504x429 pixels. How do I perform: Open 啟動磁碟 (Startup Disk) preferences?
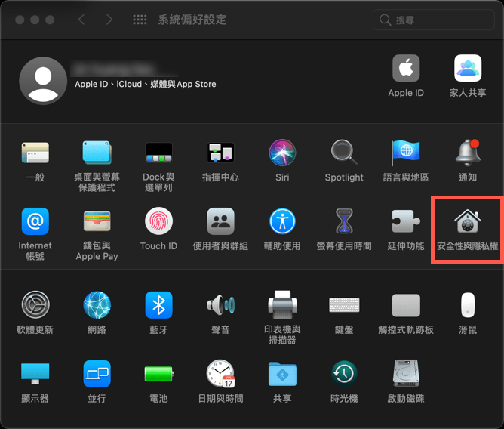[x=406, y=374]
